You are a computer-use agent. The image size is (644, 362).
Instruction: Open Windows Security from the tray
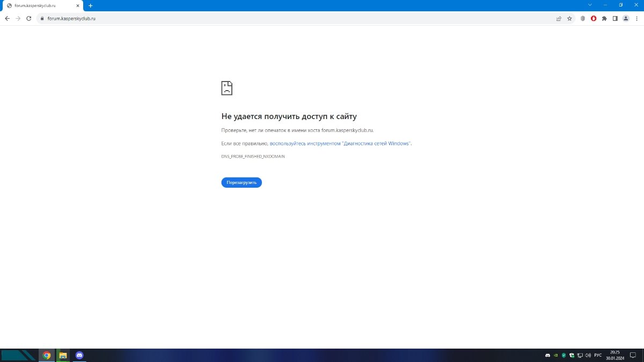(572, 355)
